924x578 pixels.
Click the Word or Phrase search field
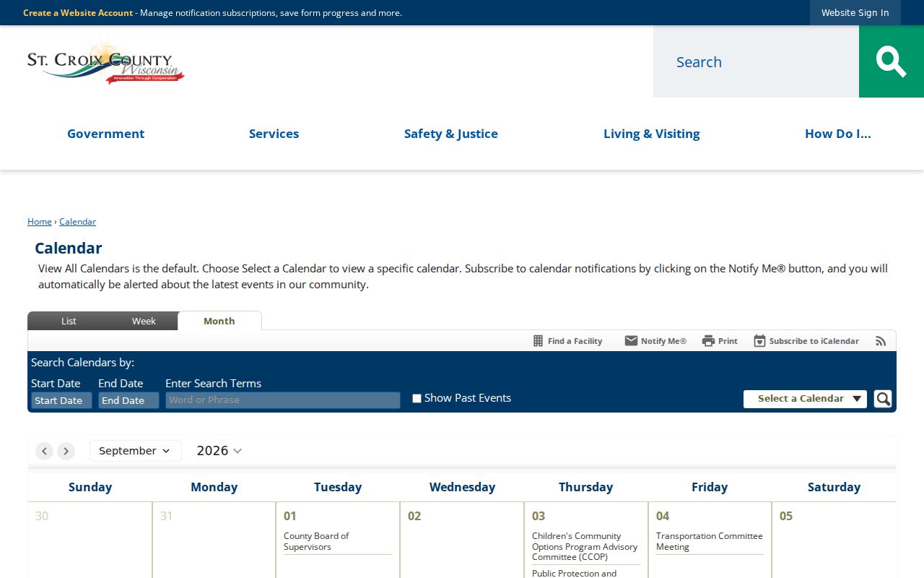click(283, 400)
